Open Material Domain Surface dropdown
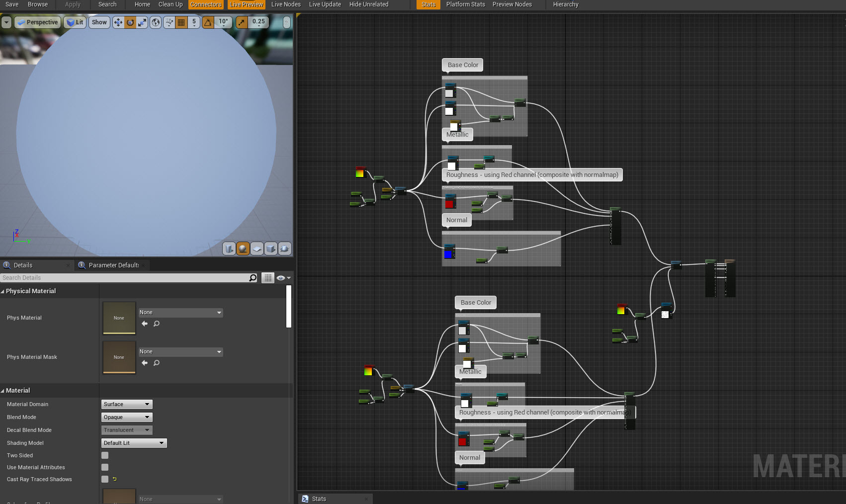846x504 pixels. [x=127, y=404]
